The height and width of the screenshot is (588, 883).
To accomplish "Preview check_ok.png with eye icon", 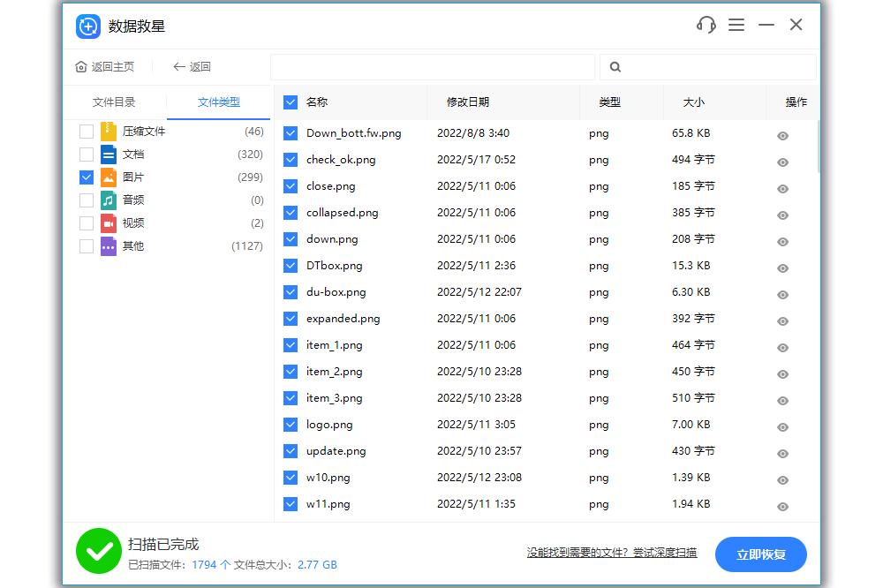I will [782, 162].
